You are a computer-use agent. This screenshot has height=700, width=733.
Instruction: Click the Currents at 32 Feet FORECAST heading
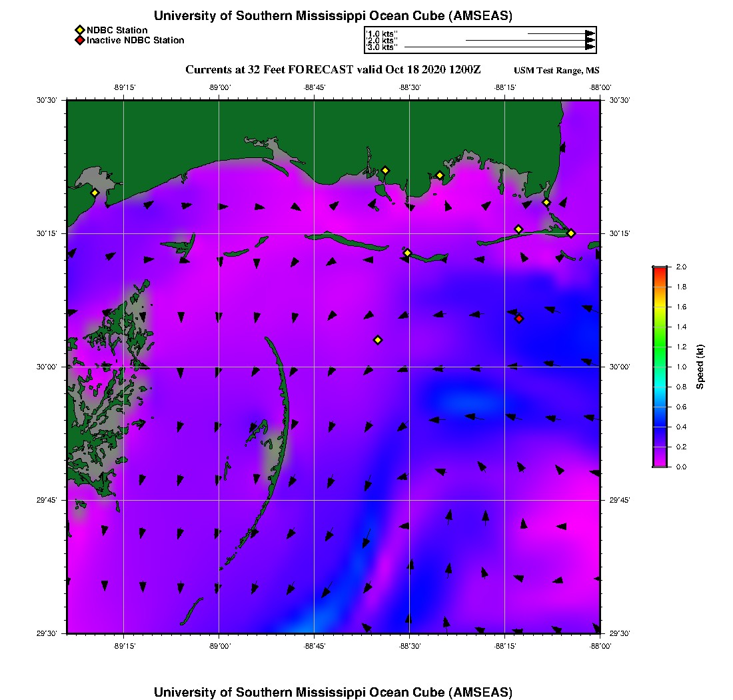[333, 70]
